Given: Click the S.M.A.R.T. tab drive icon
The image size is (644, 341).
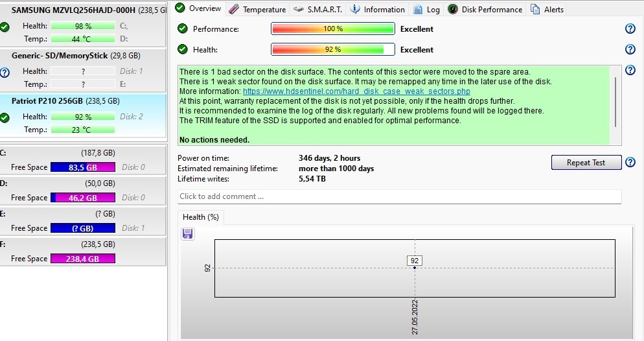Looking at the screenshot, I should click(299, 9).
